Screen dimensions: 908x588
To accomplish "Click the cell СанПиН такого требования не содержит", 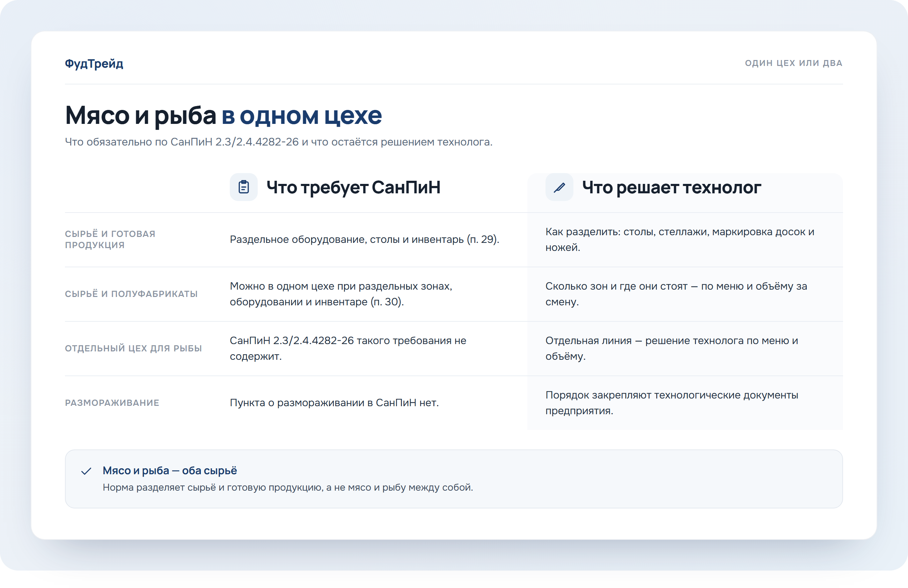I will click(347, 348).
